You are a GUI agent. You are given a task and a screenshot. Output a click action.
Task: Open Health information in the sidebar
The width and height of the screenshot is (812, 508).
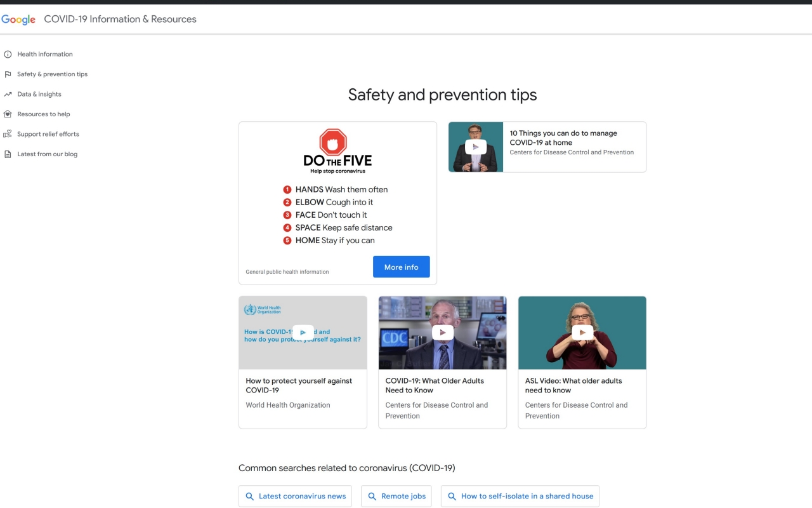tap(45, 55)
